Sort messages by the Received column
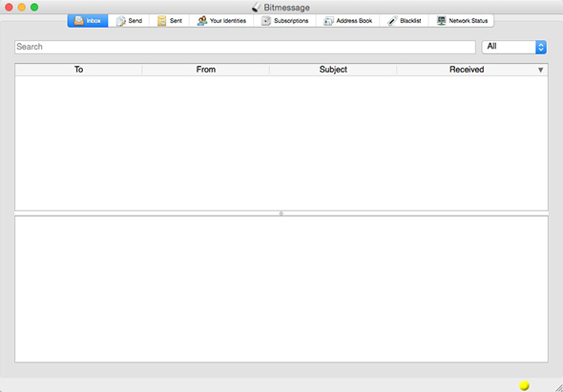 click(x=472, y=70)
